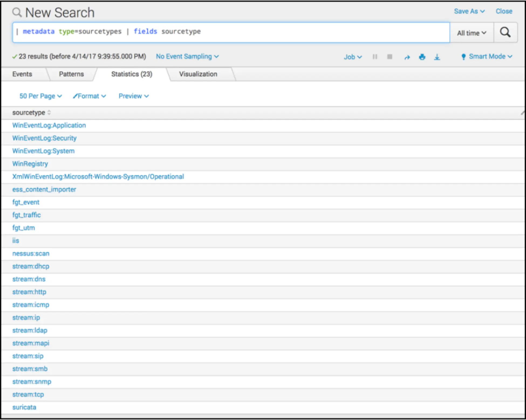Open the Save As menu
Viewport: 526px width, 420px height.
coord(469,11)
